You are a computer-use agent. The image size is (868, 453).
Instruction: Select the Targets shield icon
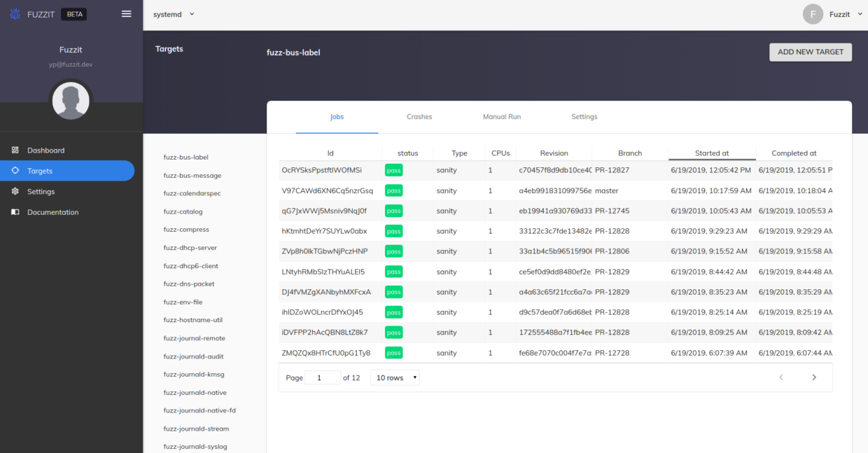(x=13, y=170)
